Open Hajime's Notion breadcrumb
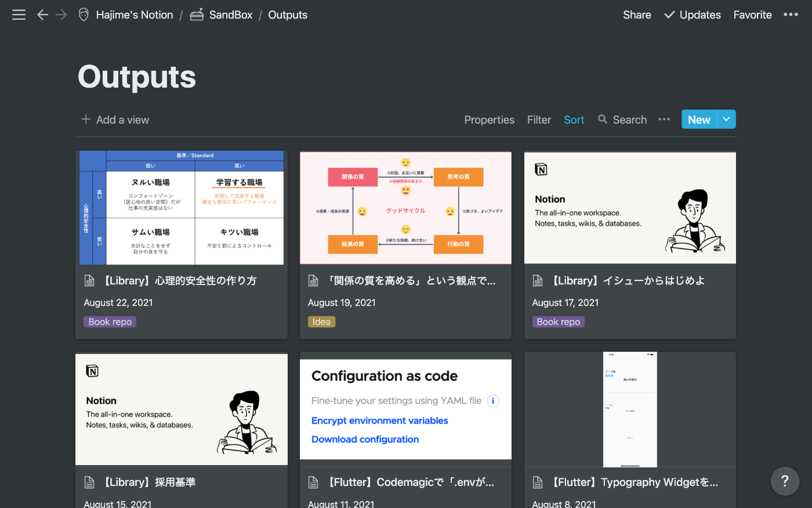Screen dimensions: 812x508 tap(135, 15)
